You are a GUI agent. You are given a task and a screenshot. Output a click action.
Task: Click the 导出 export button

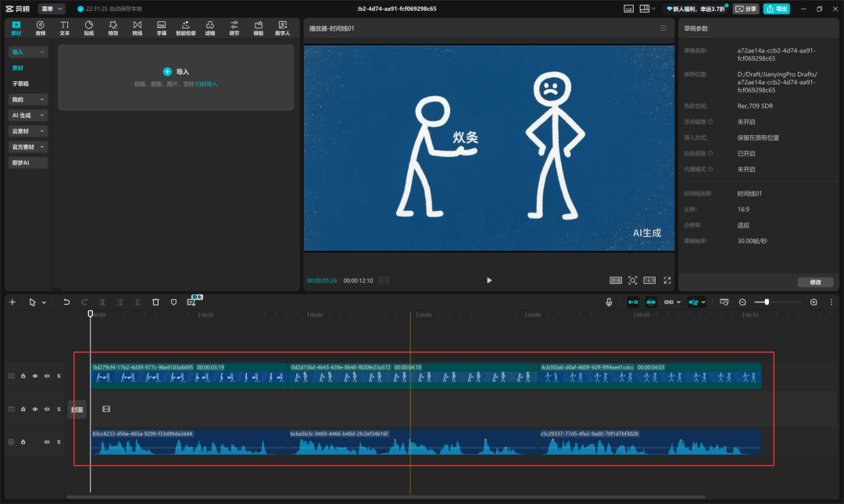776,9
